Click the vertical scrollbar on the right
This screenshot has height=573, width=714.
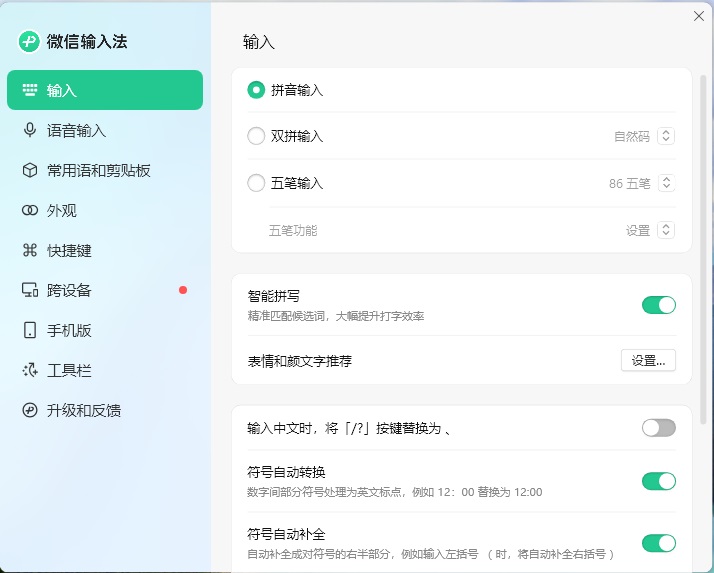(x=703, y=250)
